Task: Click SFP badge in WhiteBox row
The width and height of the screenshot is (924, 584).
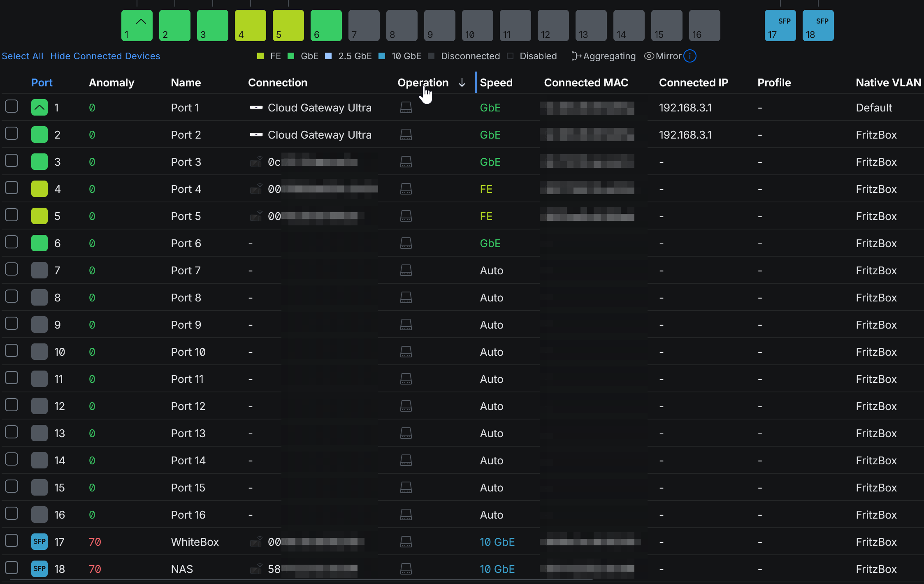Action: (39, 542)
